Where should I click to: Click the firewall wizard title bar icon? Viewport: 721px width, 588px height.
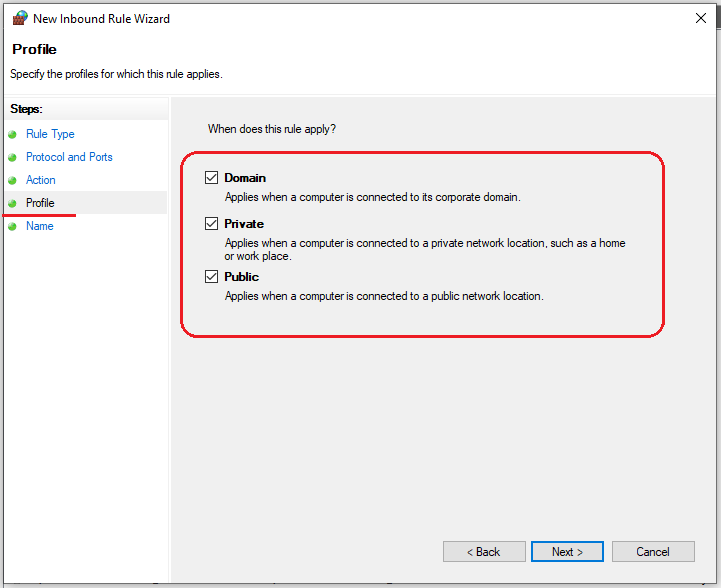[19, 18]
